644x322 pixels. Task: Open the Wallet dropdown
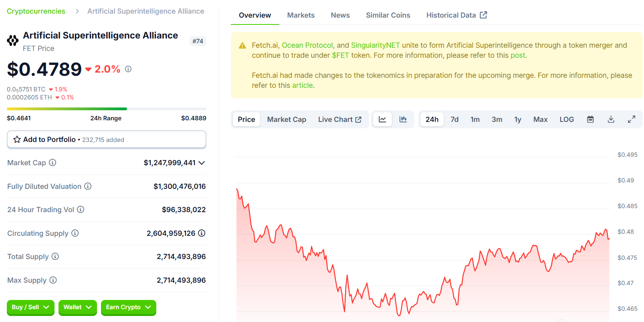pyautogui.click(x=78, y=308)
